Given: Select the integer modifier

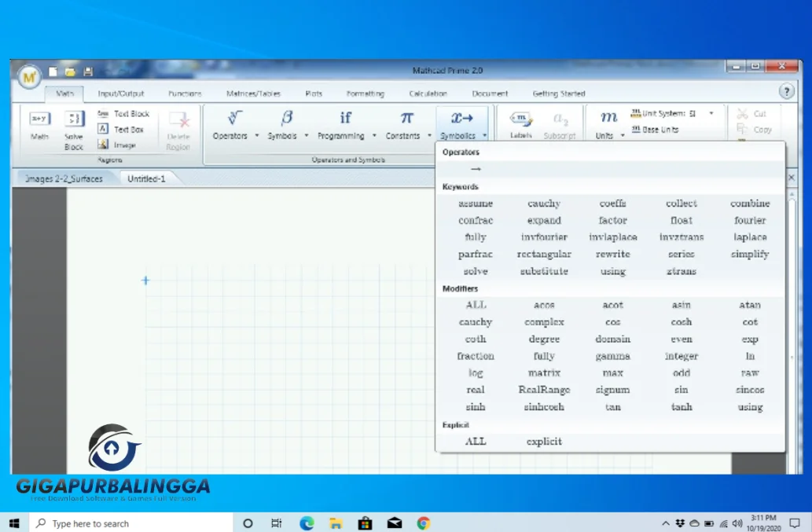Looking at the screenshot, I should [681, 356].
